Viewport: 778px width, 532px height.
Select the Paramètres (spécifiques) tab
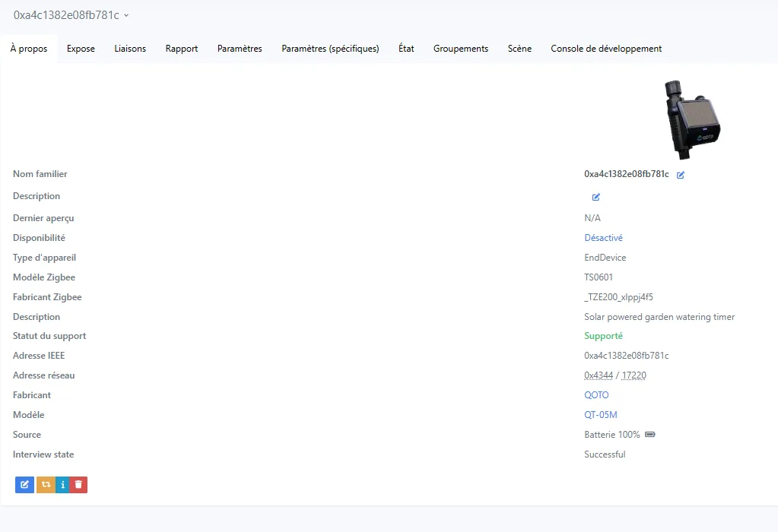pyautogui.click(x=330, y=49)
